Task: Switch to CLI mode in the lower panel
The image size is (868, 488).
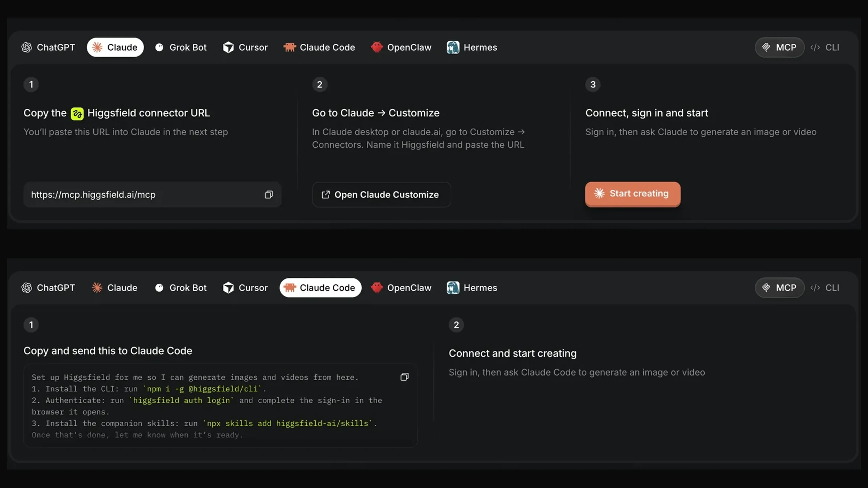Action: pos(825,288)
